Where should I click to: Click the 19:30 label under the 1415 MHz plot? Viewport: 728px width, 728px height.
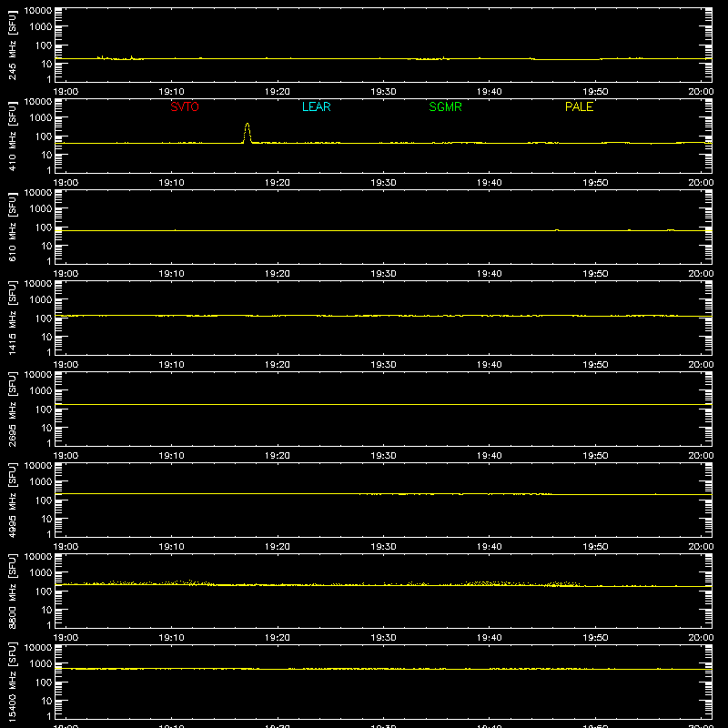[x=383, y=365]
